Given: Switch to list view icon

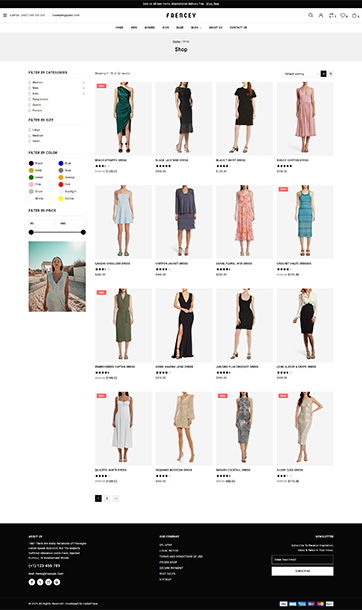Looking at the screenshot, I should (331, 74).
